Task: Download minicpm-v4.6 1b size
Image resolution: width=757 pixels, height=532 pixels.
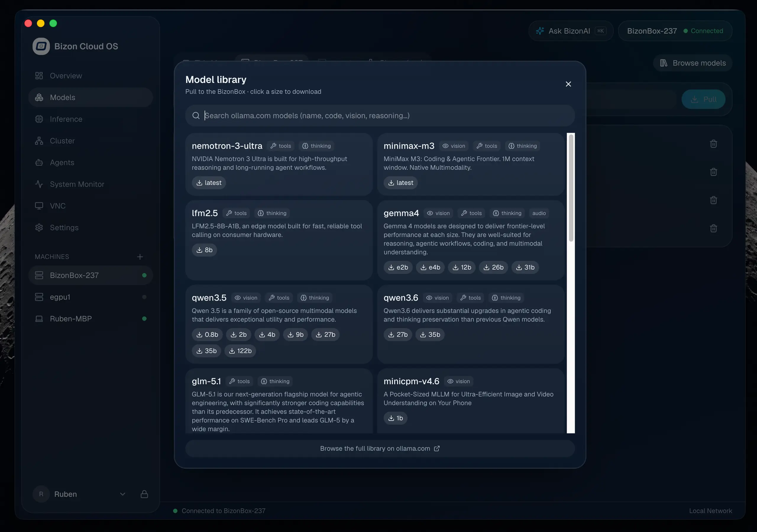Action: [395, 418]
